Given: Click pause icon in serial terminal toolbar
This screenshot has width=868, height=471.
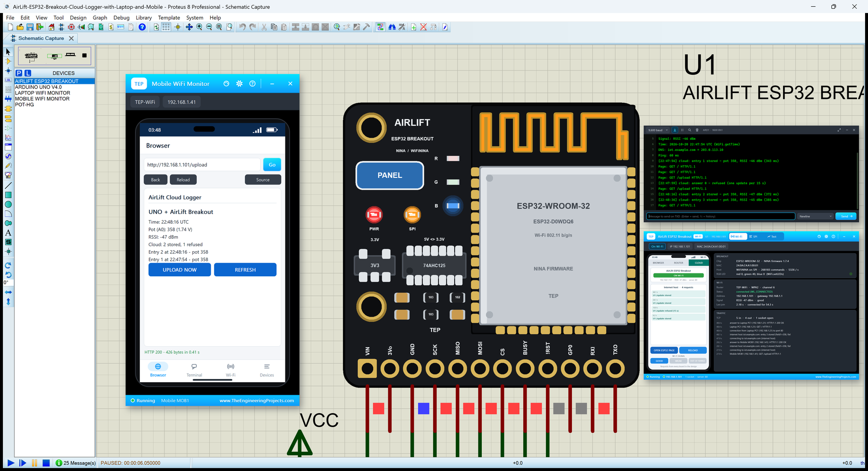Looking at the screenshot, I should tap(682, 130).
